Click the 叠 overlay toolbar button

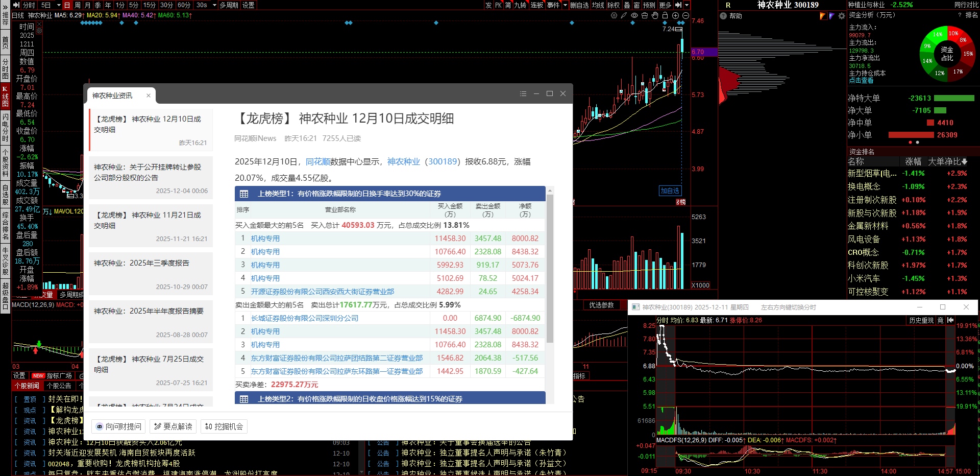627,5
